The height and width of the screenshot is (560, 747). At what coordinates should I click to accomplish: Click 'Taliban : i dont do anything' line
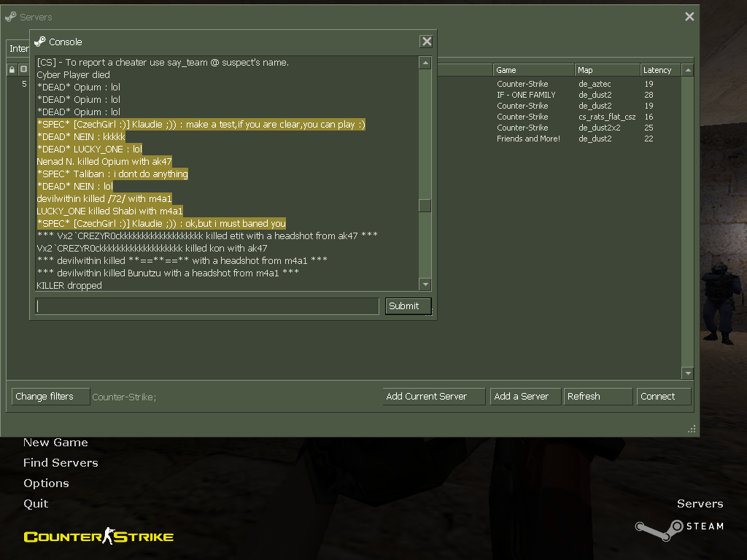(112, 174)
